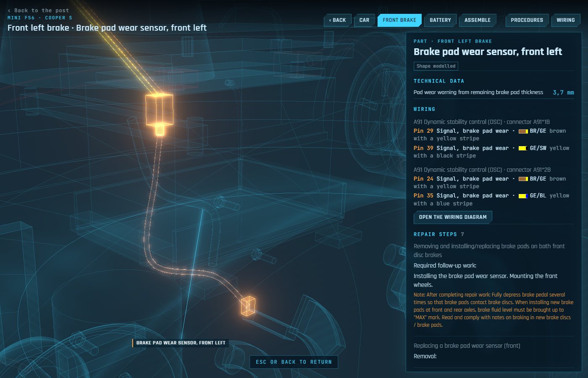Select the highlighted sensor connector block in 3D view
The width and height of the screenshot is (588, 378).
159,110
